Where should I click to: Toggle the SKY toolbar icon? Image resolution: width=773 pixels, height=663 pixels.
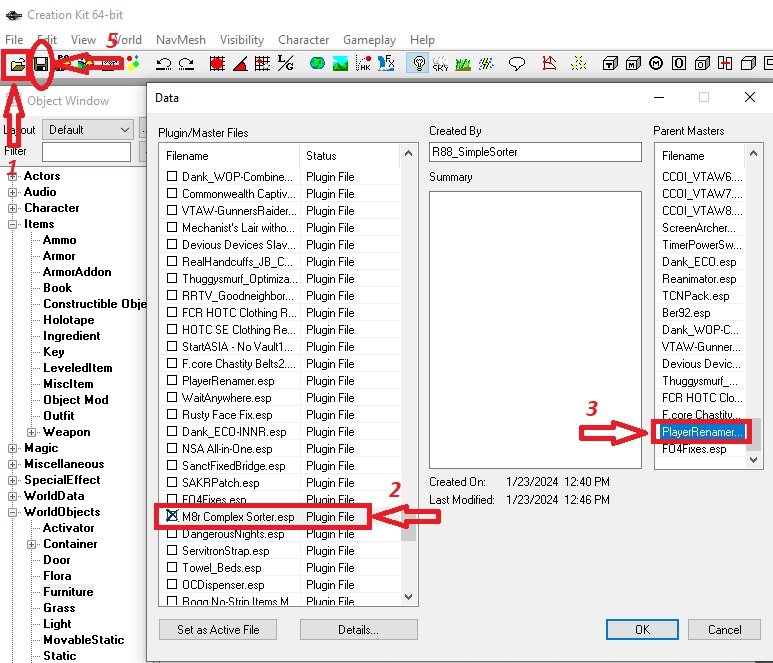coord(440,64)
